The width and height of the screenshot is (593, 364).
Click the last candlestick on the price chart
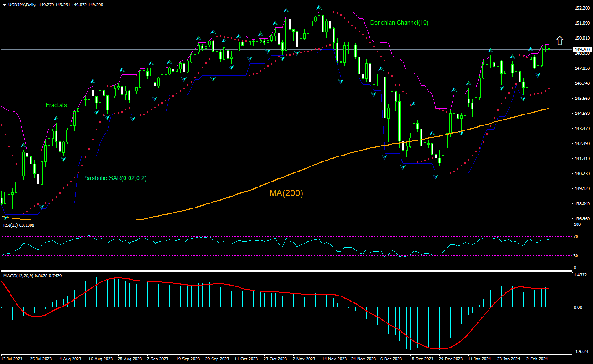[549, 49]
